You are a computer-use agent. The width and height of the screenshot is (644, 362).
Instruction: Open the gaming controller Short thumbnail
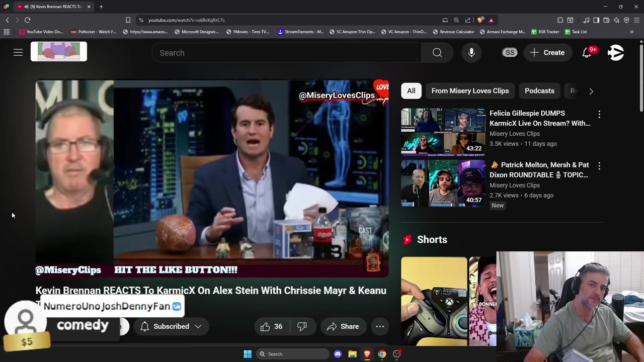coord(434,301)
